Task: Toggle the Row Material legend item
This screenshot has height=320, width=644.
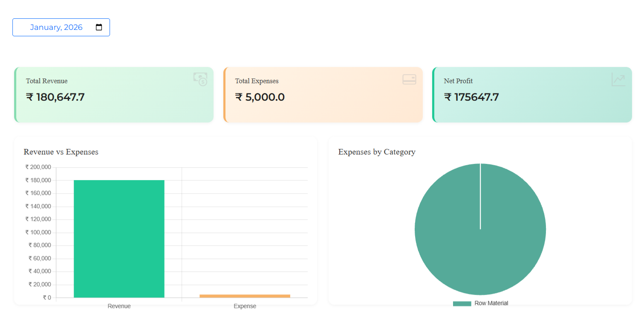Action: pyautogui.click(x=480, y=303)
